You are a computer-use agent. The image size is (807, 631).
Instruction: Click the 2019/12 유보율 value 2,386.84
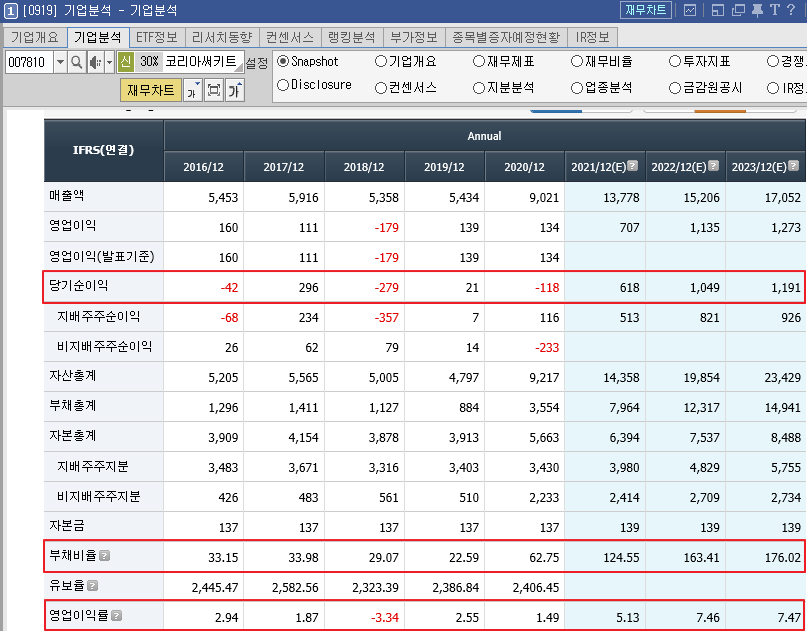(x=455, y=588)
